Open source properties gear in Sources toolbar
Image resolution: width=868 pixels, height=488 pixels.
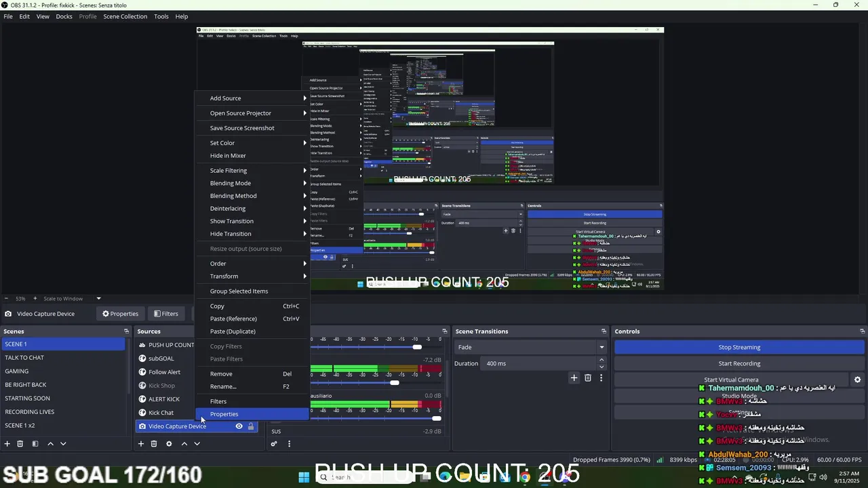coord(169,444)
